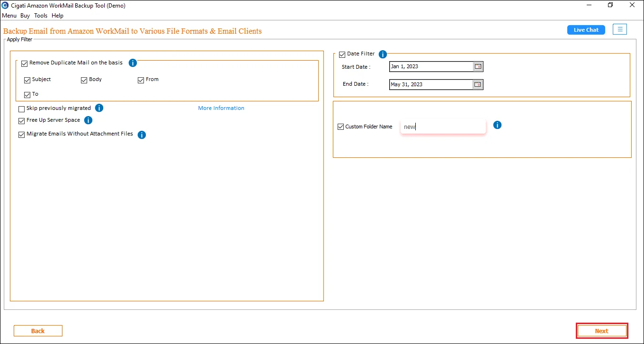Click info icon beside Date Filter

pyautogui.click(x=383, y=54)
